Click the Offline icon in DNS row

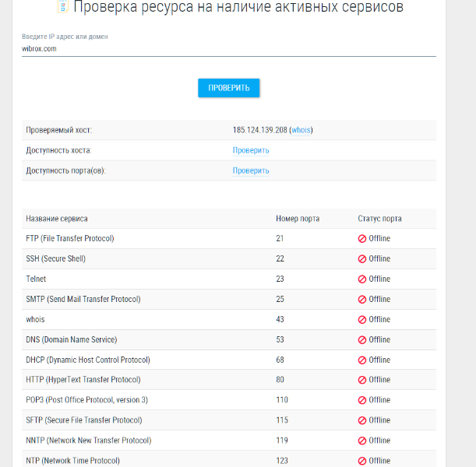361,340
